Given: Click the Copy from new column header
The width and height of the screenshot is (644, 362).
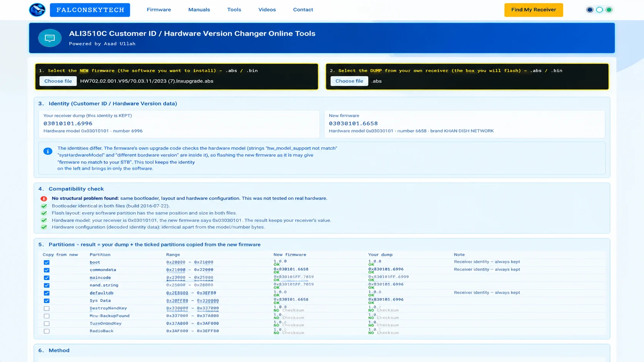Looking at the screenshot, I should tap(60, 255).
